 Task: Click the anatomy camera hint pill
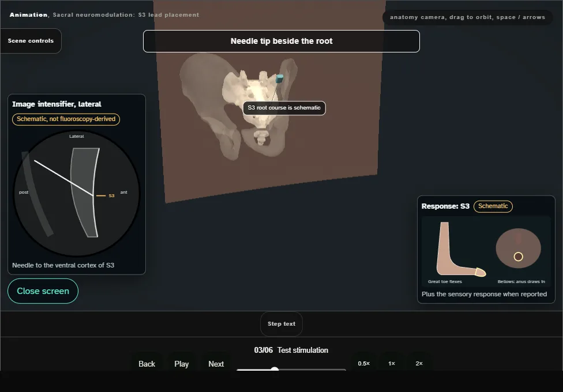coord(467,17)
